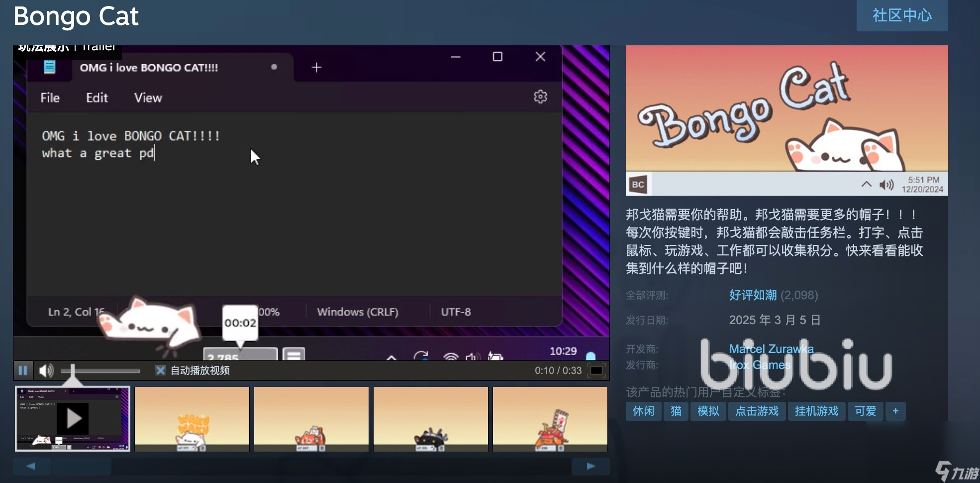This screenshot has width=980, height=483.
Task: Open Notepad View menu in video
Action: pyautogui.click(x=148, y=98)
